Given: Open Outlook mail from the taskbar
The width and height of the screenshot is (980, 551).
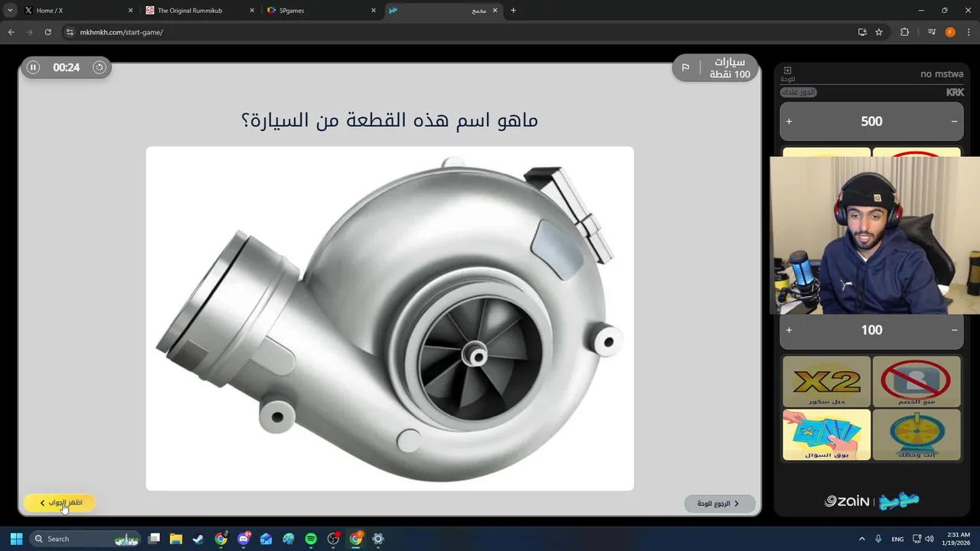Looking at the screenshot, I should click(266, 539).
